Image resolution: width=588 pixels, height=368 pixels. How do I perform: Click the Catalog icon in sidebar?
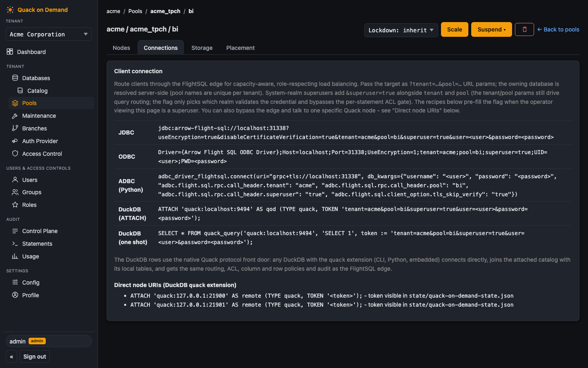tap(20, 91)
